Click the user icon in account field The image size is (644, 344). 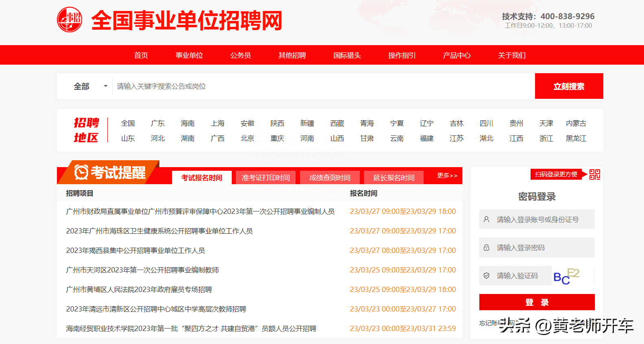486,220
